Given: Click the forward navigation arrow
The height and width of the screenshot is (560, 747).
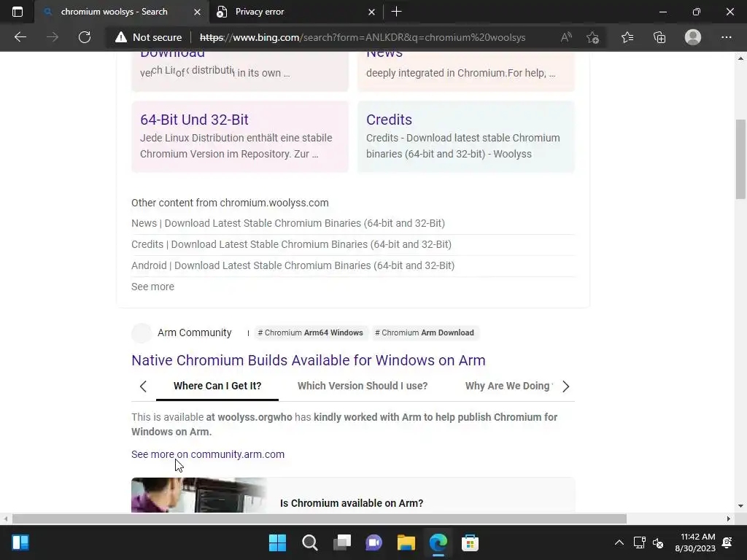Looking at the screenshot, I should point(53,37).
